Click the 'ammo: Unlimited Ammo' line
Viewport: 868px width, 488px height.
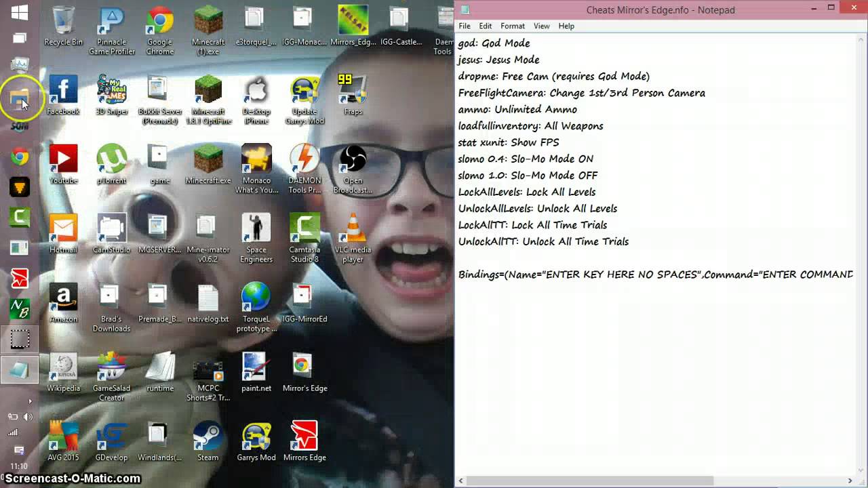click(517, 109)
